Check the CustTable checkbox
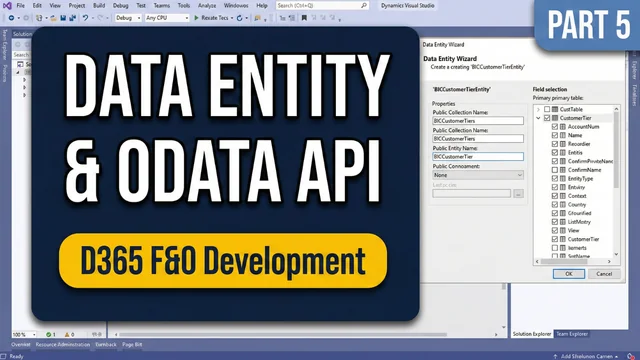The image size is (640, 360). (547, 109)
